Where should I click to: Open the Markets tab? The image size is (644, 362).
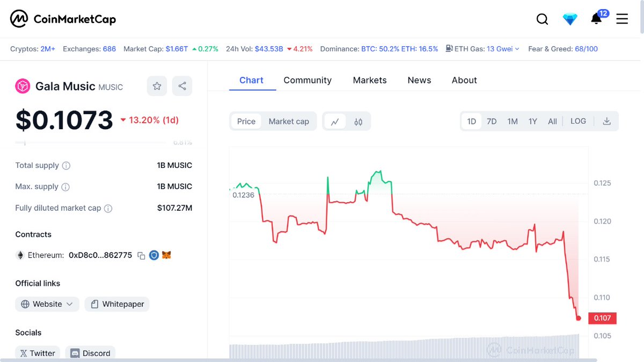[370, 80]
